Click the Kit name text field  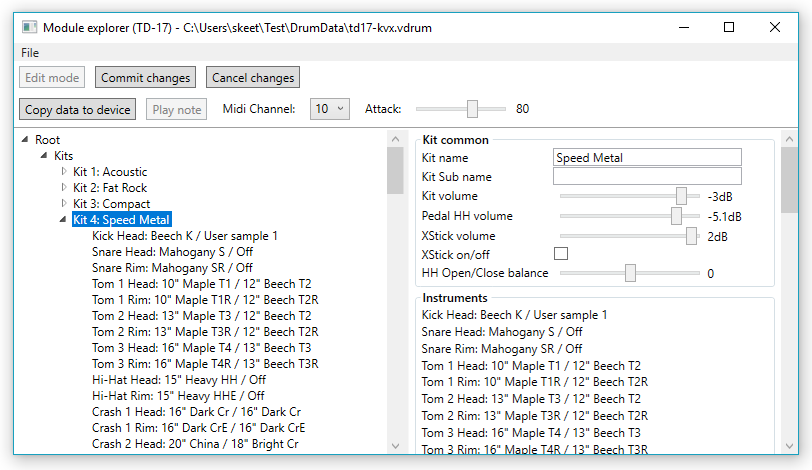647,157
